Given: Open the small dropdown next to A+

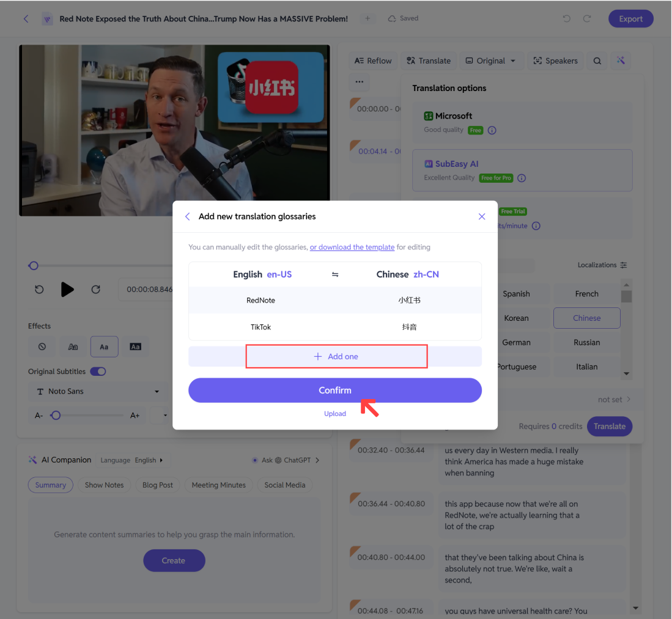Looking at the screenshot, I should click(x=165, y=416).
